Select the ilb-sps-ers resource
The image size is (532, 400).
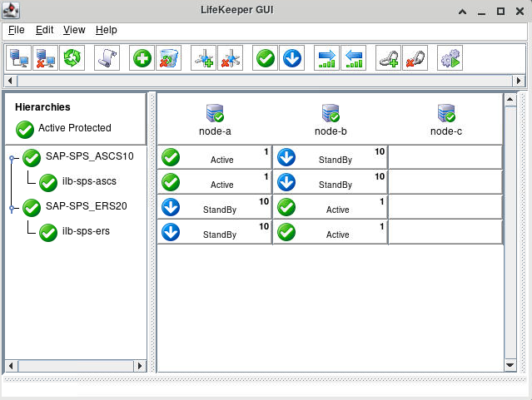point(86,231)
